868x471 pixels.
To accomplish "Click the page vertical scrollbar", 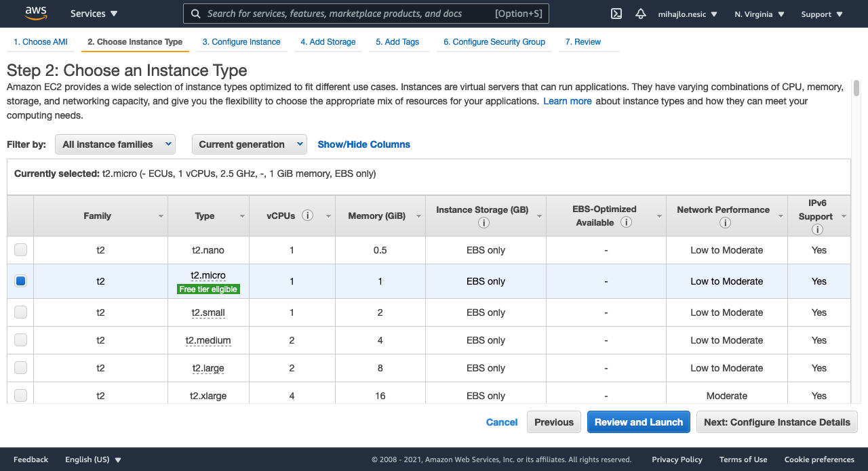I will (x=856, y=88).
